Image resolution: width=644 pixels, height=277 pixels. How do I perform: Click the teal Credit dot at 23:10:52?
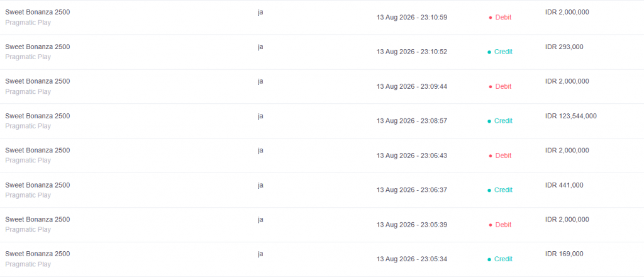(489, 52)
